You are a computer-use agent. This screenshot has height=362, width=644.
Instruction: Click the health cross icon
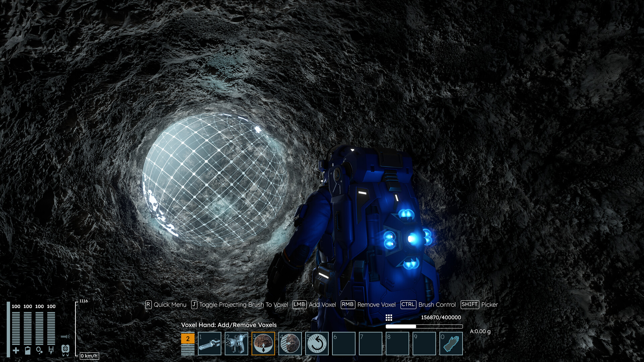click(x=16, y=350)
